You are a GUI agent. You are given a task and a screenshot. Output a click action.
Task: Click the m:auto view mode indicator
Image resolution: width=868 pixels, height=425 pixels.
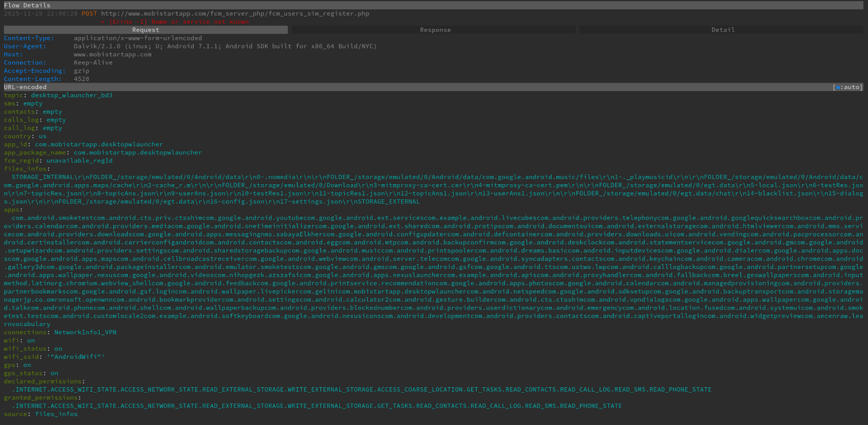pos(847,87)
